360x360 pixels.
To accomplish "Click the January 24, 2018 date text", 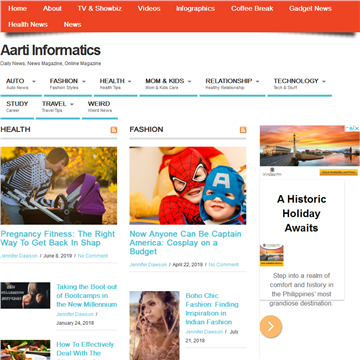I will [75, 323].
